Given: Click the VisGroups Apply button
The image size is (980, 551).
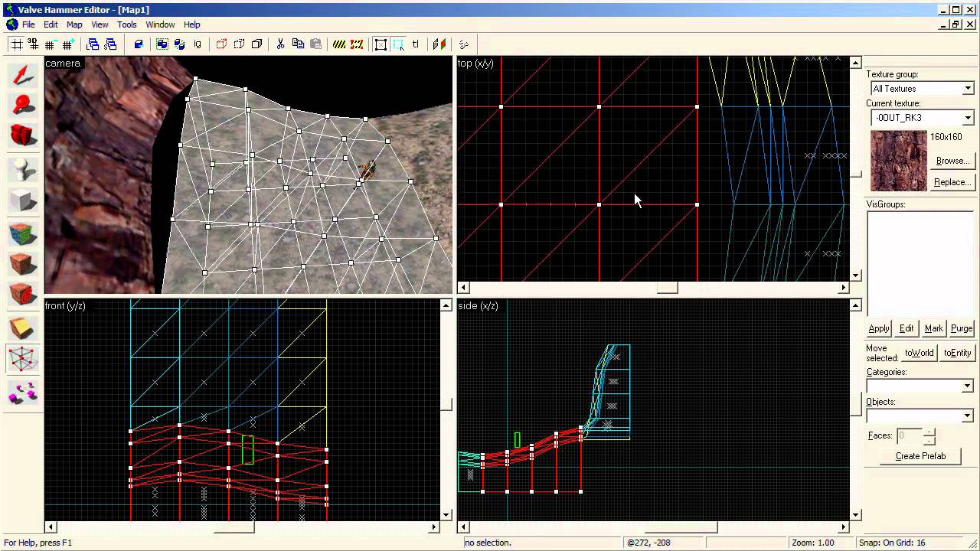Looking at the screenshot, I should point(879,328).
